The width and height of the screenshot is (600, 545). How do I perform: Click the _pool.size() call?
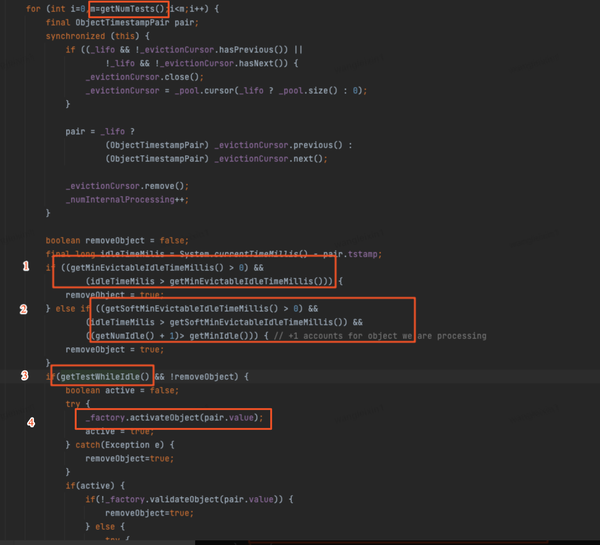pyautogui.click(x=308, y=91)
